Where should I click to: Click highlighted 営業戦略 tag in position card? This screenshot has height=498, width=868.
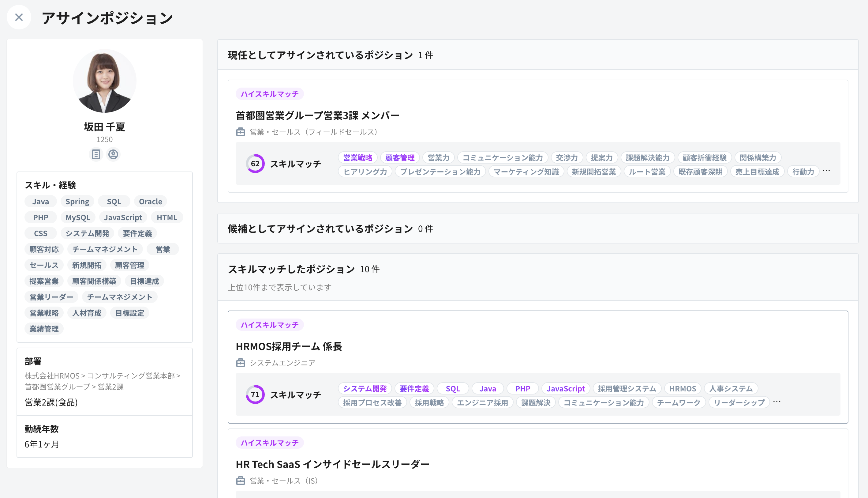(358, 158)
